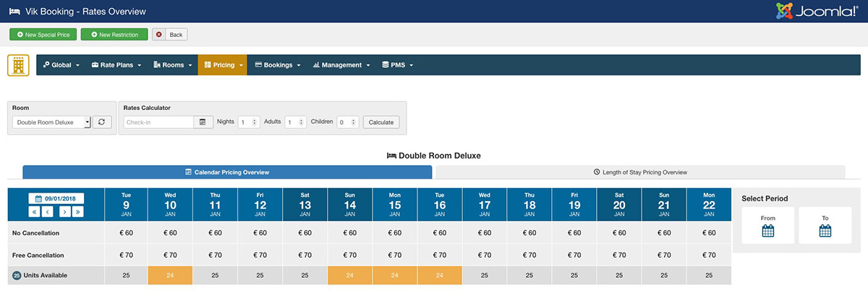868x291 pixels.
Task: Click bed icon in Vik Booking title
Action: click(x=14, y=12)
